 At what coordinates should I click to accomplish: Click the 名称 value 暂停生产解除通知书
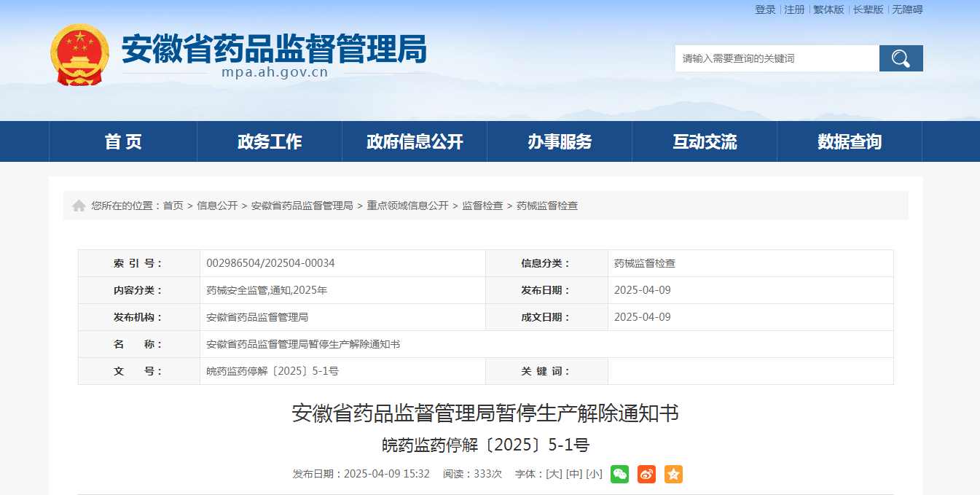coord(303,344)
